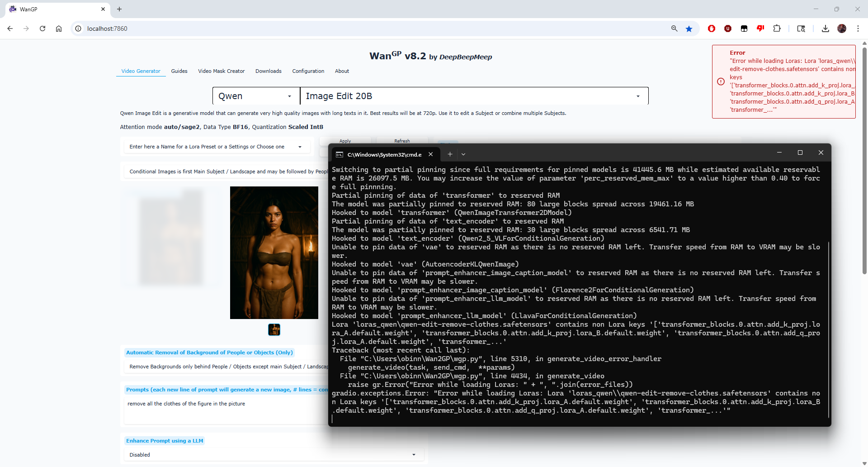The image size is (868, 467).
Task: Click the Error notification box
Action: 783,81
